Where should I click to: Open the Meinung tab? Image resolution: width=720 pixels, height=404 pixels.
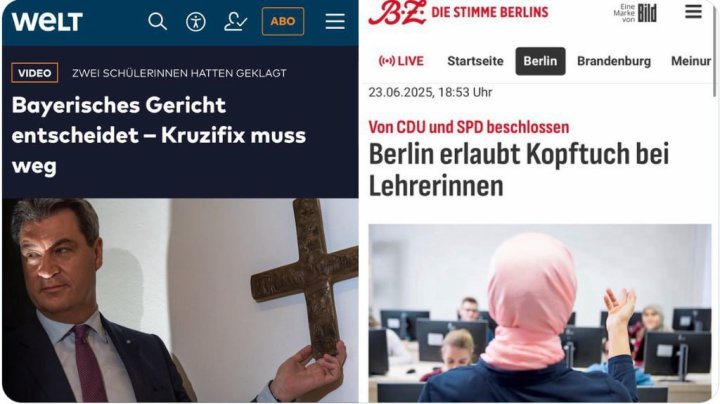click(x=691, y=61)
